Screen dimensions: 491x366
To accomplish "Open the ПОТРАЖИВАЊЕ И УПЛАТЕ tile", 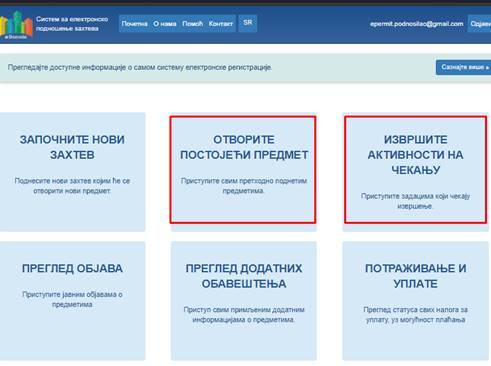I will tap(415, 301).
